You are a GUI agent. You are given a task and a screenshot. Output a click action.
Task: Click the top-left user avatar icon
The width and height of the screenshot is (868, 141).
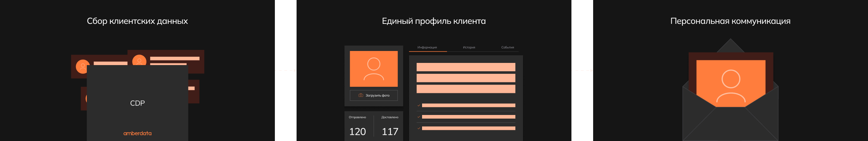pos(82,67)
